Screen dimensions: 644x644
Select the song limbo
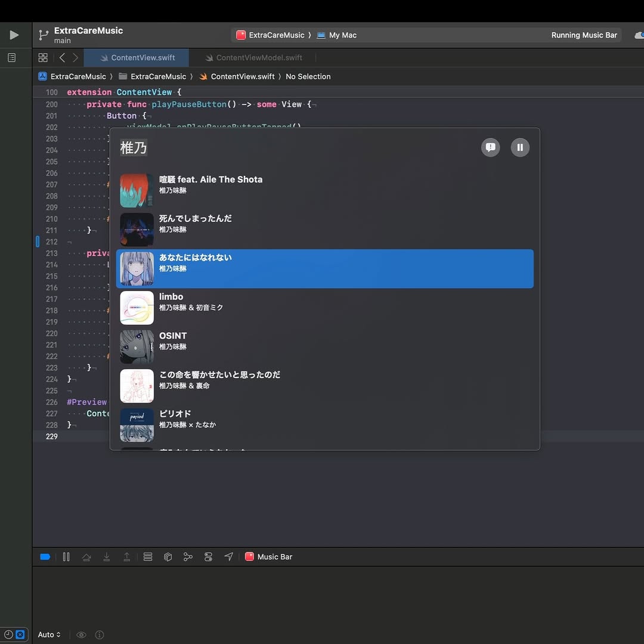coord(324,308)
